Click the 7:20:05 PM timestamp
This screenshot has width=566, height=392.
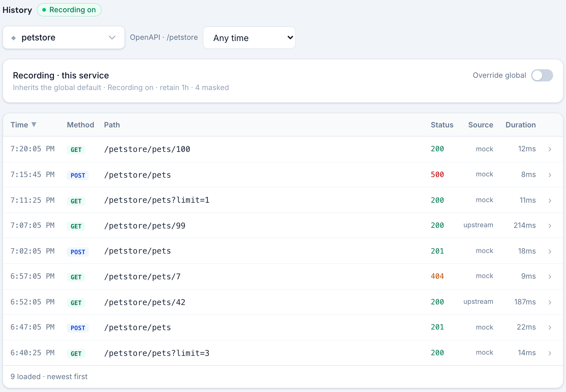click(32, 149)
